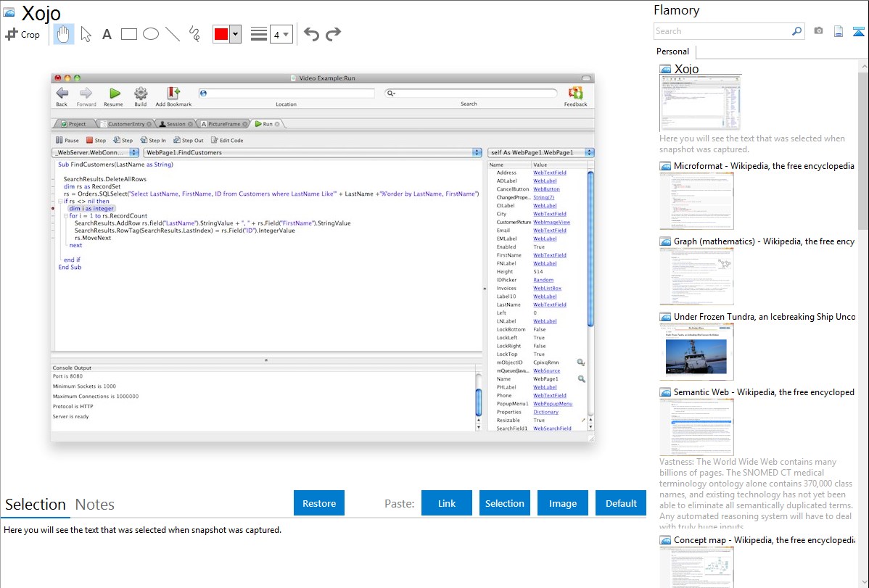Choose the arrow pointer selection tool
This screenshot has height=588, width=869.
pos(86,34)
